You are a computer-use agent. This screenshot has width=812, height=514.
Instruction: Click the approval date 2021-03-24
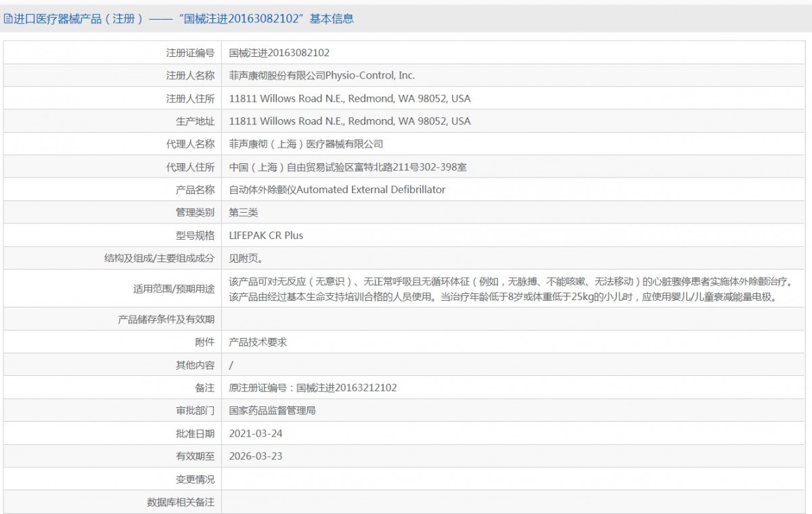click(256, 433)
